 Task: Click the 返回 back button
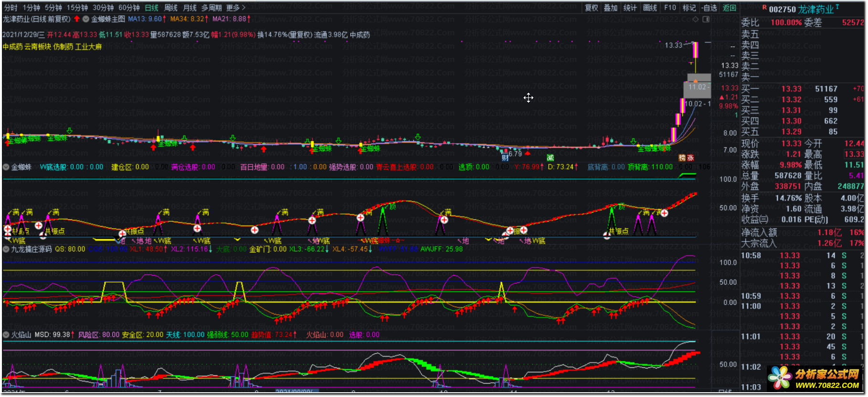(x=730, y=8)
